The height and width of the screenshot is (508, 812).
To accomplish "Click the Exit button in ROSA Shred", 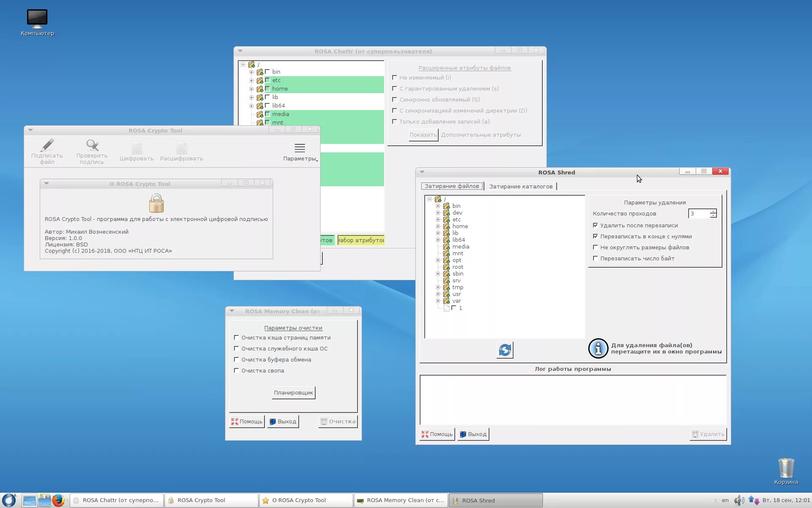I will pyautogui.click(x=473, y=434).
